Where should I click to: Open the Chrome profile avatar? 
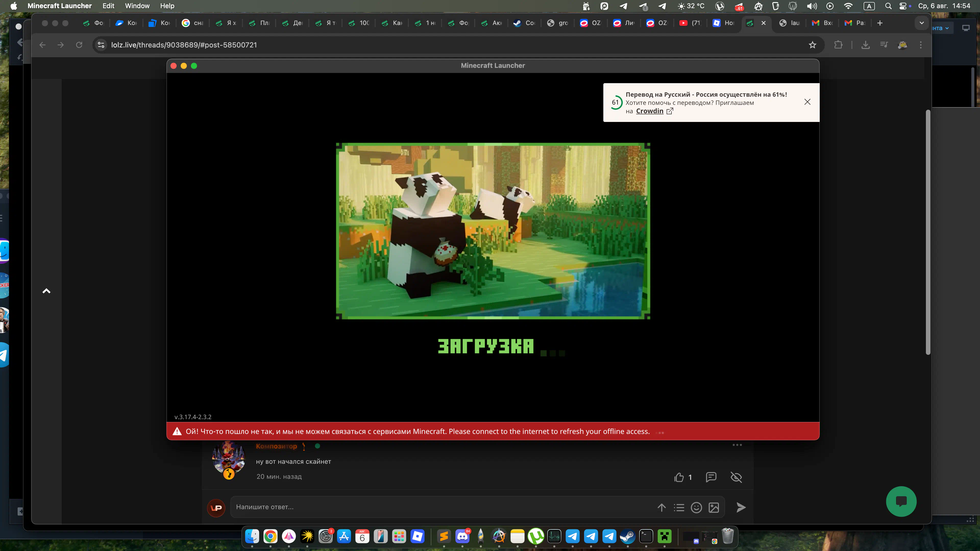tap(902, 45)
